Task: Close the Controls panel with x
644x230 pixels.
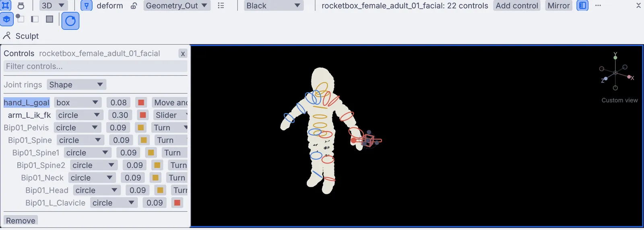Action: [x=183, y=53]
